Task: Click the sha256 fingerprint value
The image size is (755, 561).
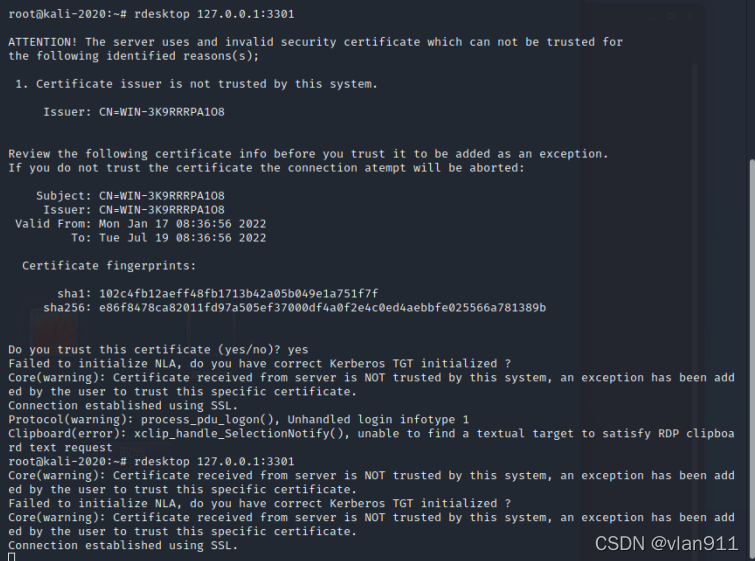Action: tap(322, 307)
